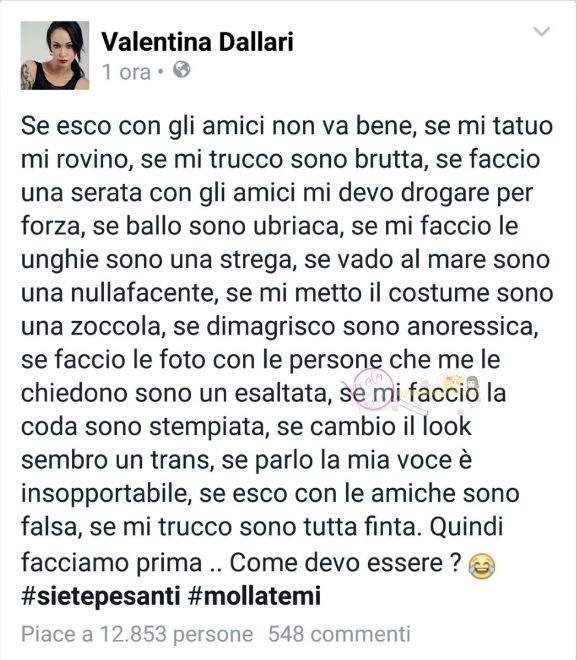The image size is (577, 660).
Task: Click the phrase "facciamo prima" in the post
Action: click(112, 562)
